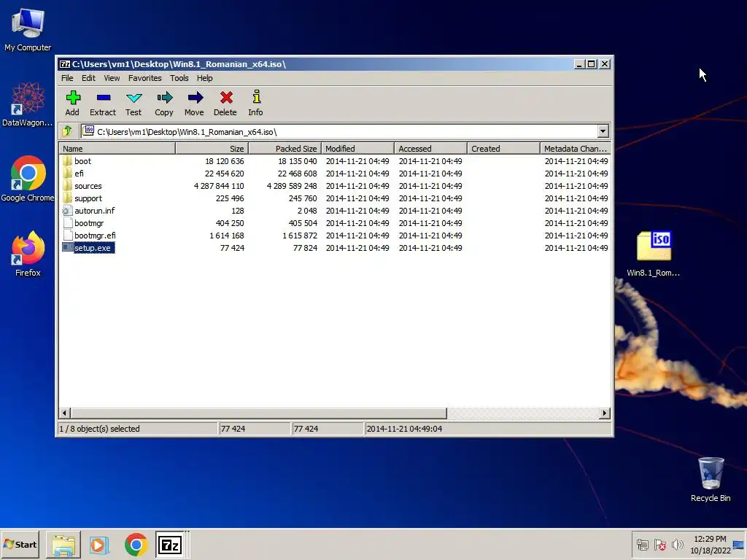Click horizontal scrollbar right arrow

605,413
